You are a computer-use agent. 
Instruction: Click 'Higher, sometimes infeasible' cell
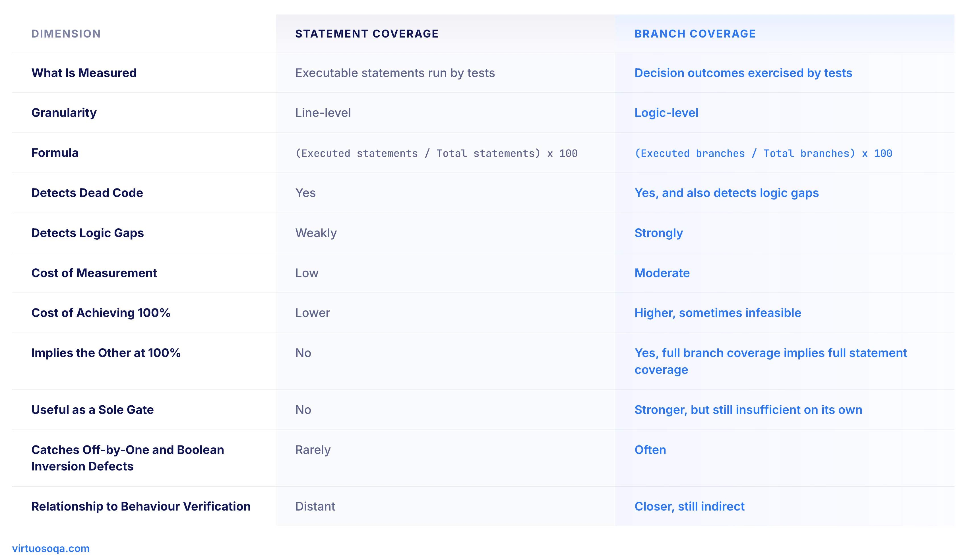[x=718, y=313]
